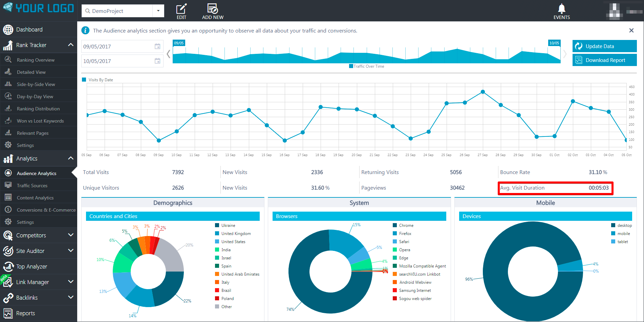Click the Link Manager beta icon
This screenshot has width=644, height=322.
click(x=7, y=282)
